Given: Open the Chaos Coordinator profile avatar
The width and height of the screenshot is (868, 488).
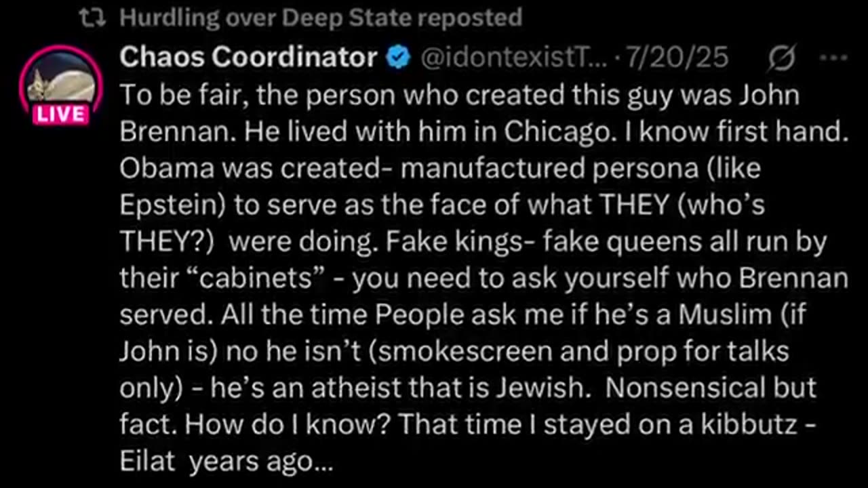Looking at the screenshot, I should pyautogui.click(x=61, y=81).
